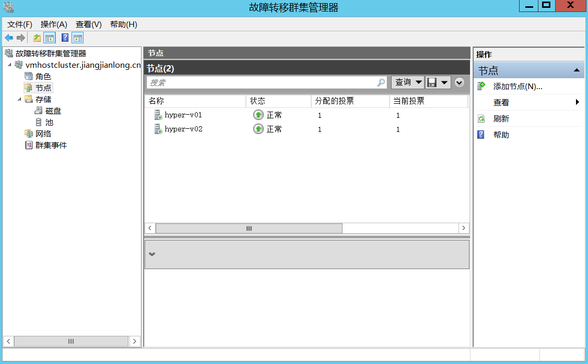The width and height of the screenshot is (588, 364).
Task: Click the Up one level folder icon
Action: click(37, 38)
